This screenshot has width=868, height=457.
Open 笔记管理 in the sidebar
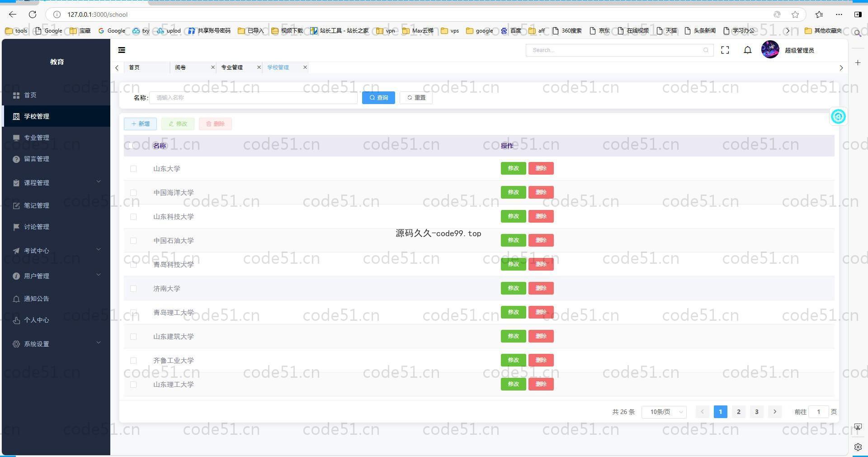[56, 205]
